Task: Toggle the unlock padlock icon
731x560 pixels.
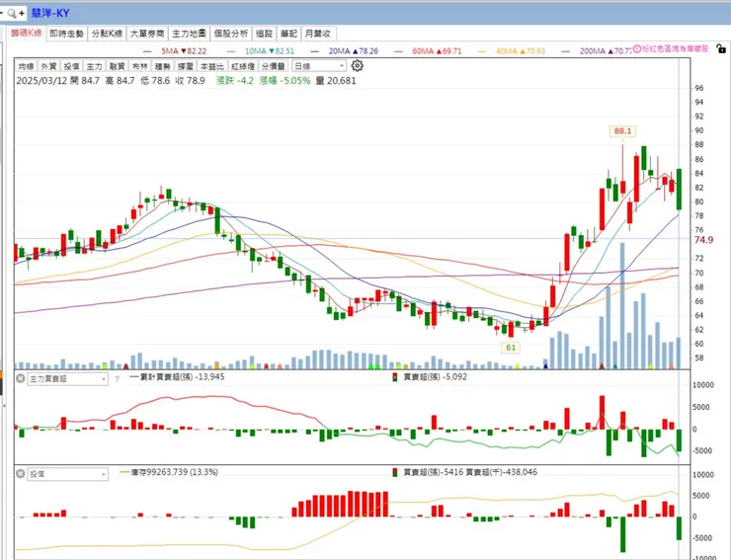Action: coord(721,48)
